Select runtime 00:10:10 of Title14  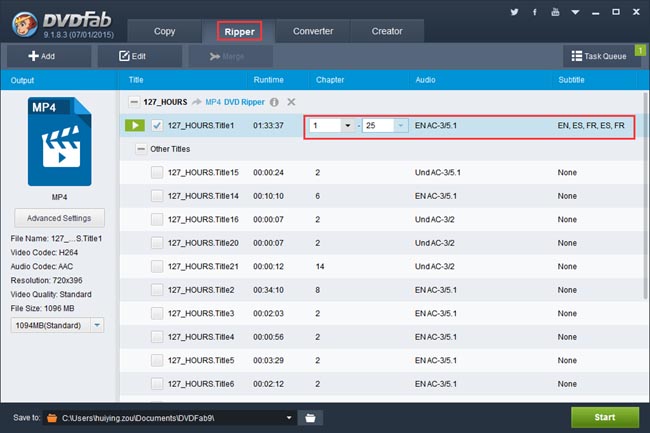coord(269,196)
